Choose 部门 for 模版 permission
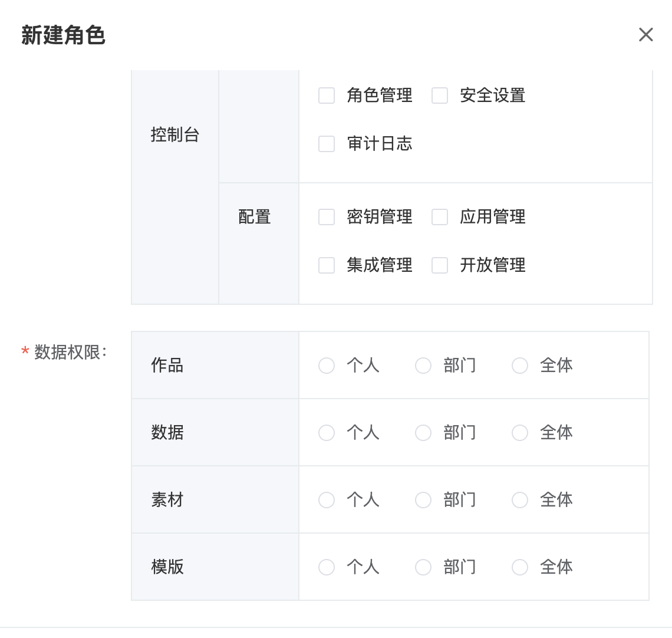The height and width of the screenshot is (638, 672). pos(423,567)
